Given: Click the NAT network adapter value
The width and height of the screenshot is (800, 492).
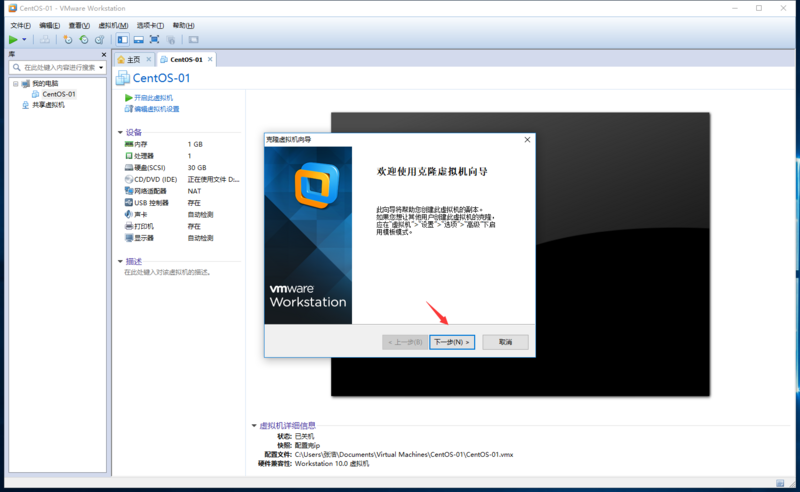Looking at the screenshot, I should 194,191.
